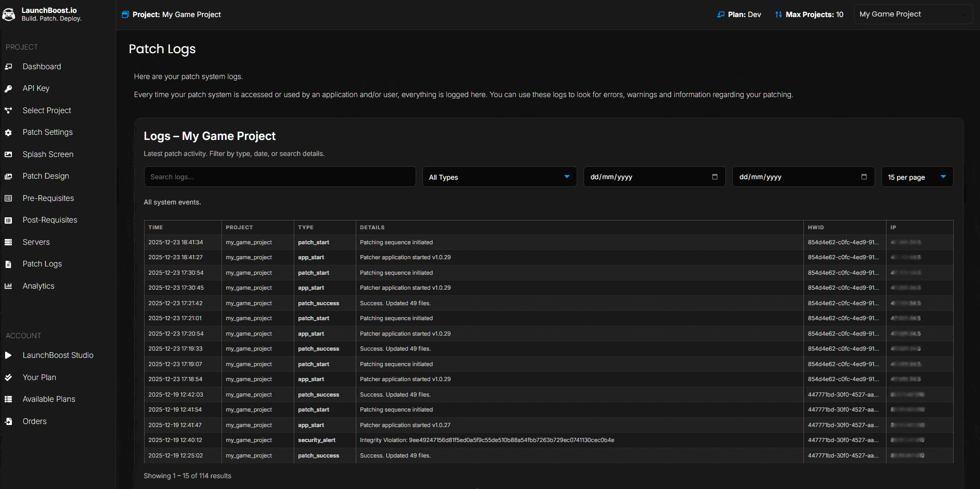
Task: Click the Patch Design icon
Action: point(8,177)
